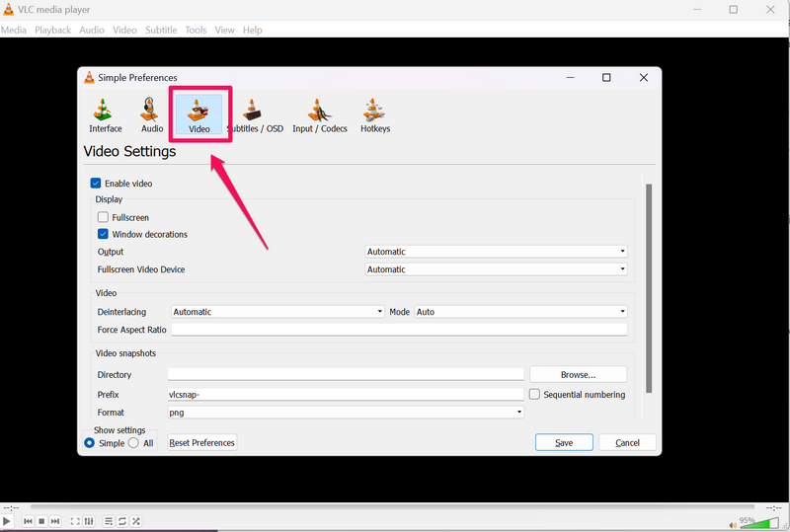
Task: Click the stop playback button
Action: coord(41,521)
